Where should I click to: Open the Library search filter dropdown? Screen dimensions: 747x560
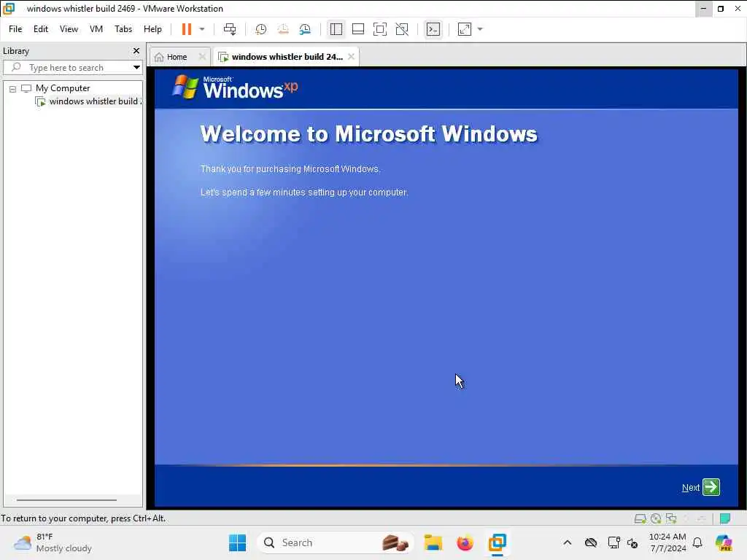point(136,67)
